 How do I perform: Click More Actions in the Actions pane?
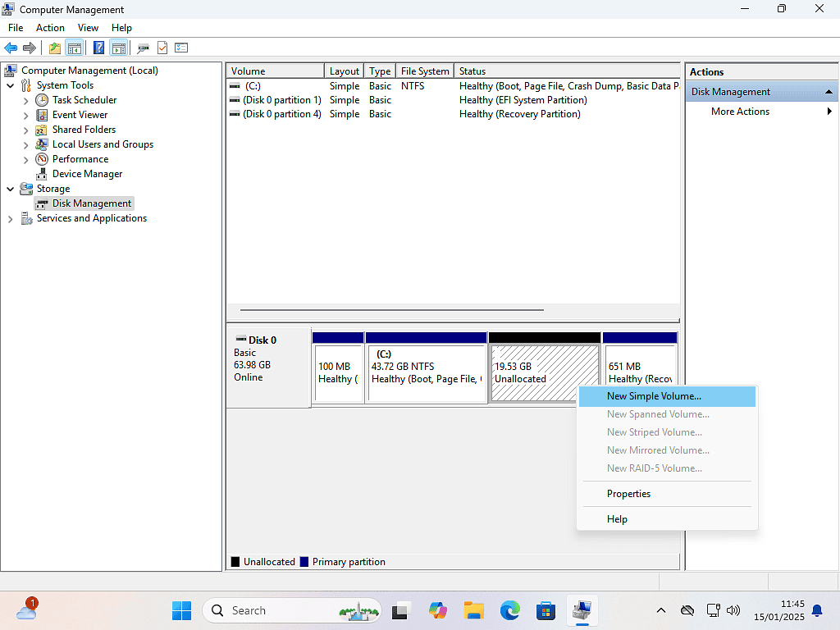pyautogui.click(x=740, y=112)
